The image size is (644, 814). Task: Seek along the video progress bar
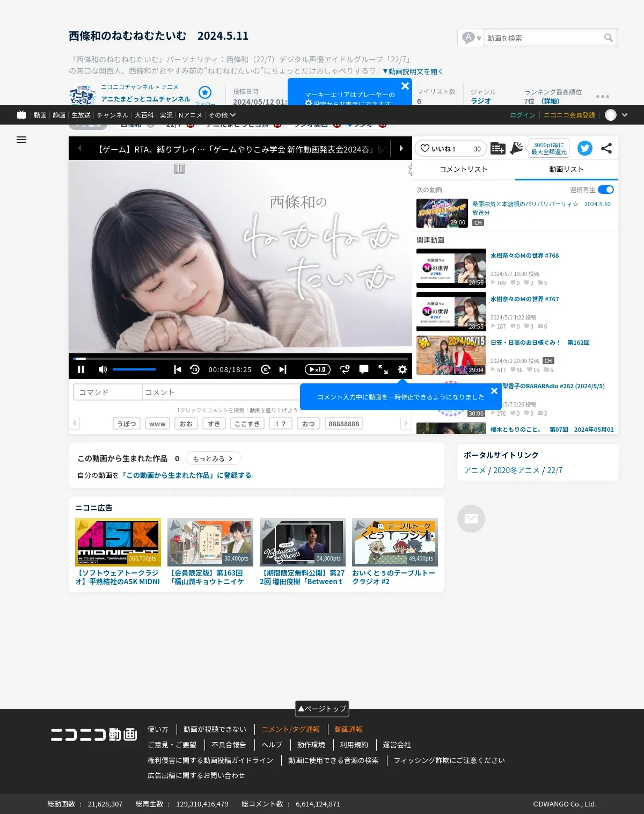click(x=240, y=358)
